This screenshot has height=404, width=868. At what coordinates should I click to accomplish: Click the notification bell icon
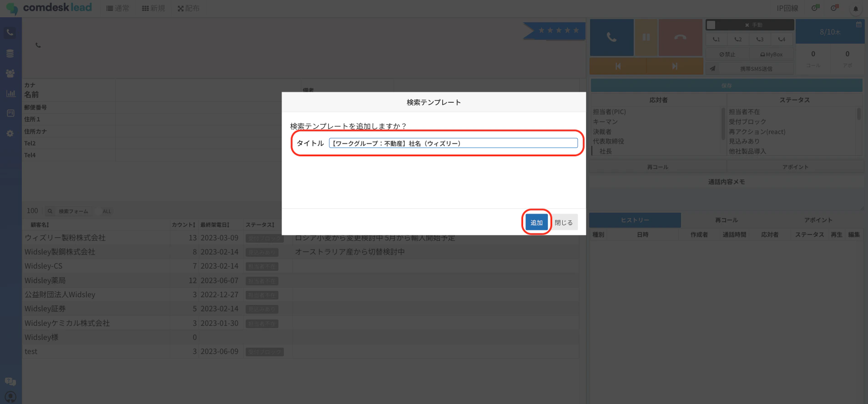click(856, 8)
